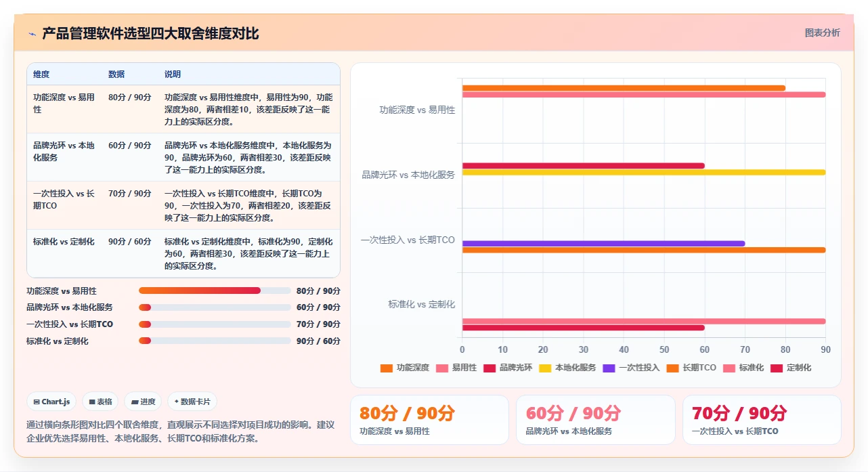Click the summary paragraph starting 通过横向条形图

tap(181, 431)
